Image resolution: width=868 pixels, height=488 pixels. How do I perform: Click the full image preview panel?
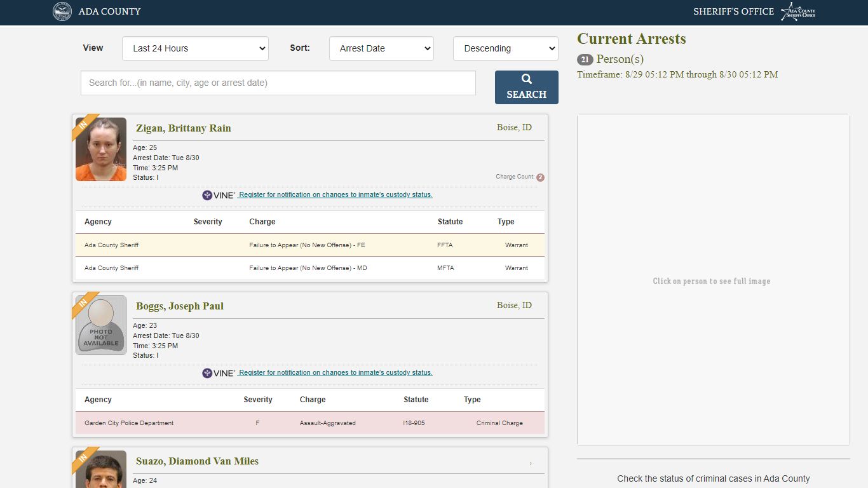[713, 280]
